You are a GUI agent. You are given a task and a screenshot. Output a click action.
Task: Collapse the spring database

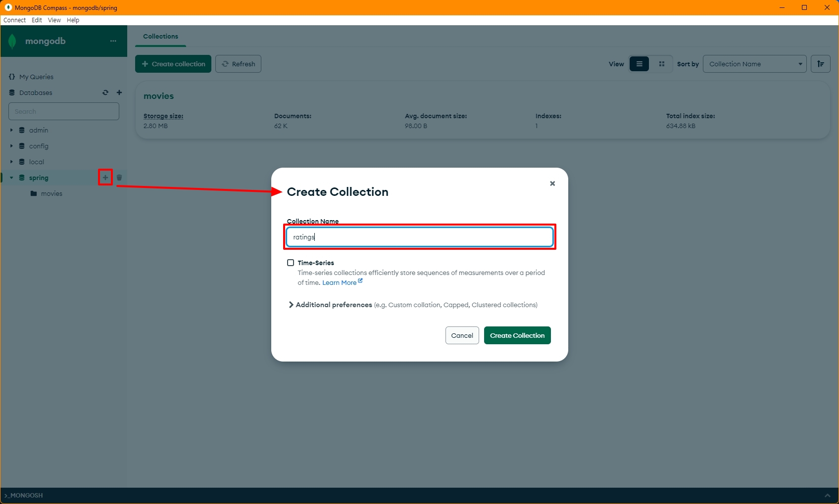(11, 178)
